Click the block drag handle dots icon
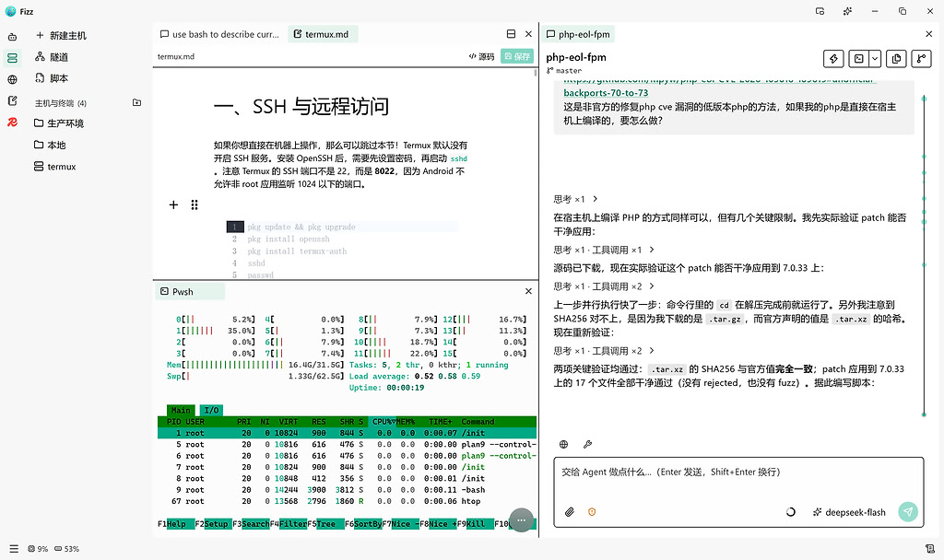Screen dimensions: 944x560 pyautogui.click(x=194, y=205)
